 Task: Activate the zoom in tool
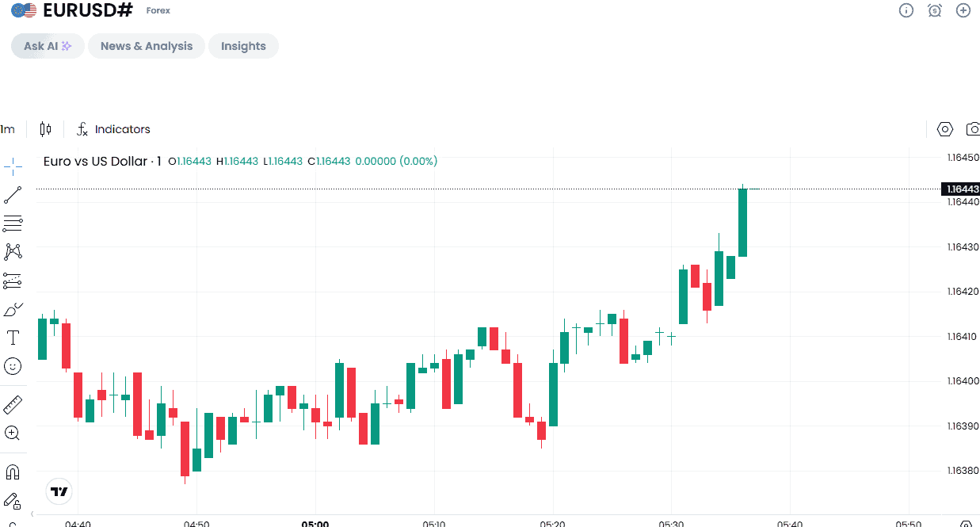(x=13, y=433)
